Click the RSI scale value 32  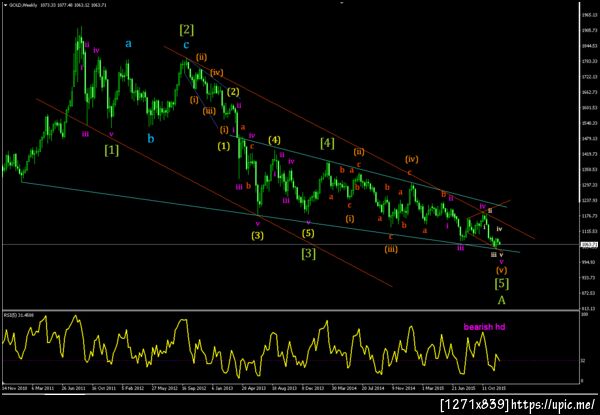pyautogui.click(x=583, y=360)
